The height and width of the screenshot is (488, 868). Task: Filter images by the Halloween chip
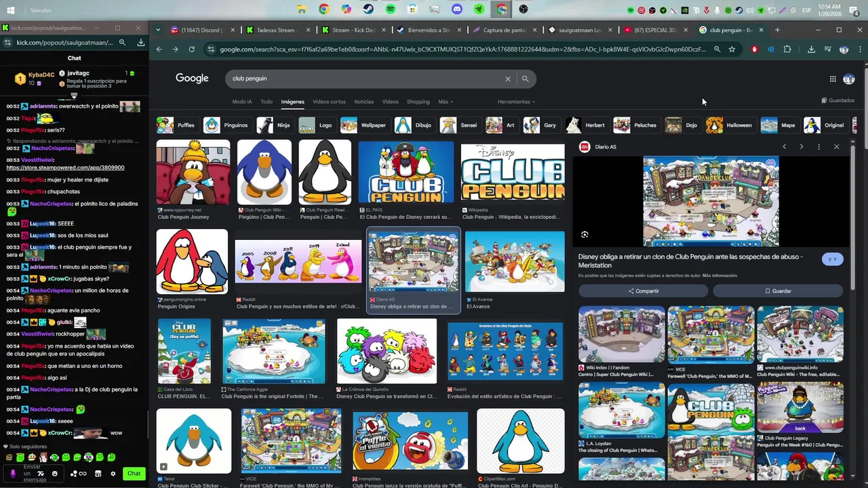[730, 125]
